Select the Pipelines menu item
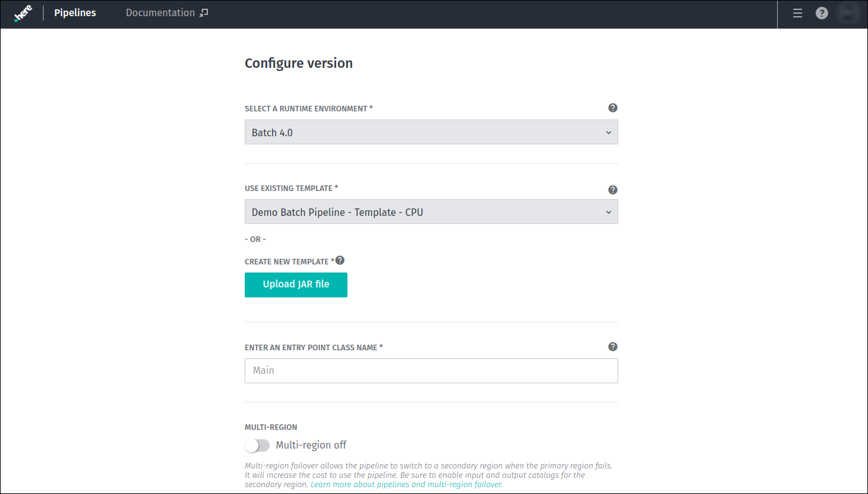The image size is (868, 494). (x=75, y=12)
